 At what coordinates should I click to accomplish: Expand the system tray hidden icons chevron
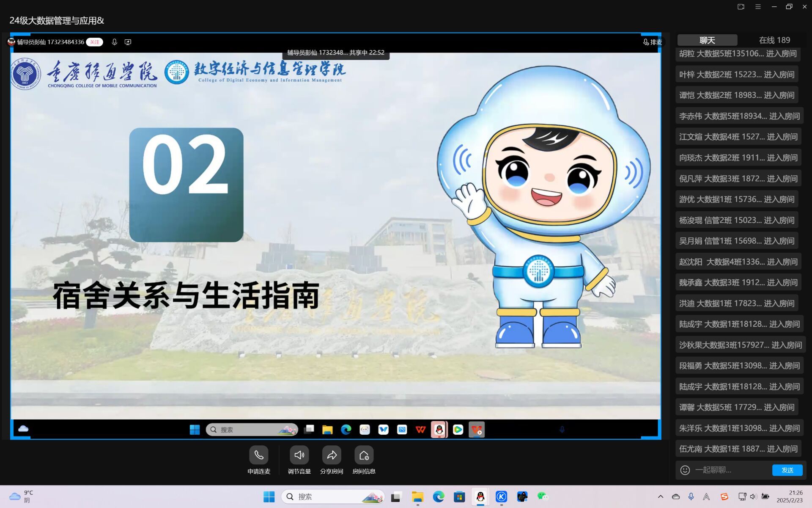pos(660,497)
